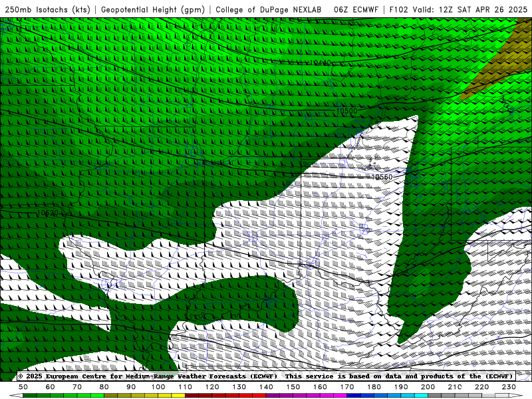Click the 10620 height contour label
The image size is (532, 399).
(47, 213)
